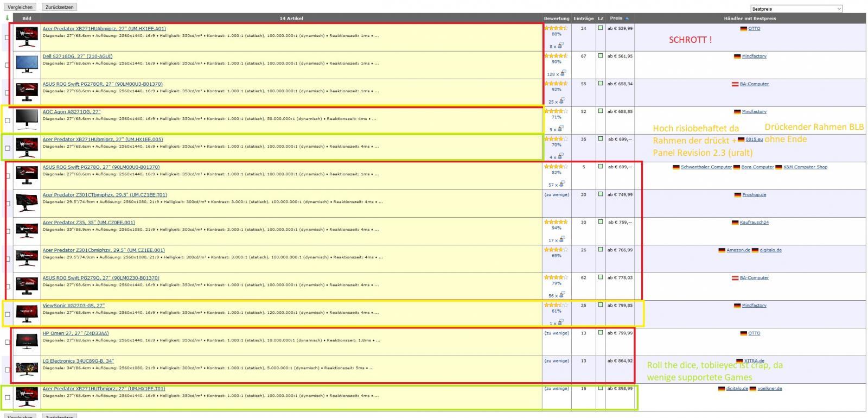Click German flag beside Proshop.de
This screenshot has height=418, width=868.
click(737, 194)
